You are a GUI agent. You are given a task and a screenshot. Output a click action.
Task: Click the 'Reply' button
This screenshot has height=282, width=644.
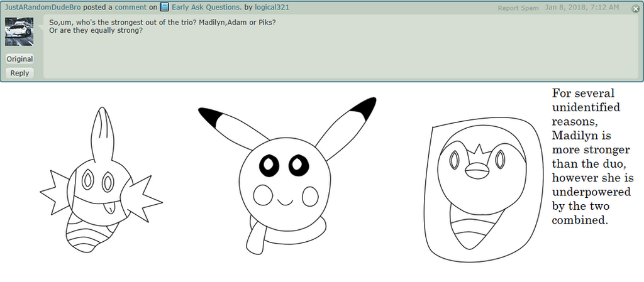pyautogui.click(x=19, y=73)
